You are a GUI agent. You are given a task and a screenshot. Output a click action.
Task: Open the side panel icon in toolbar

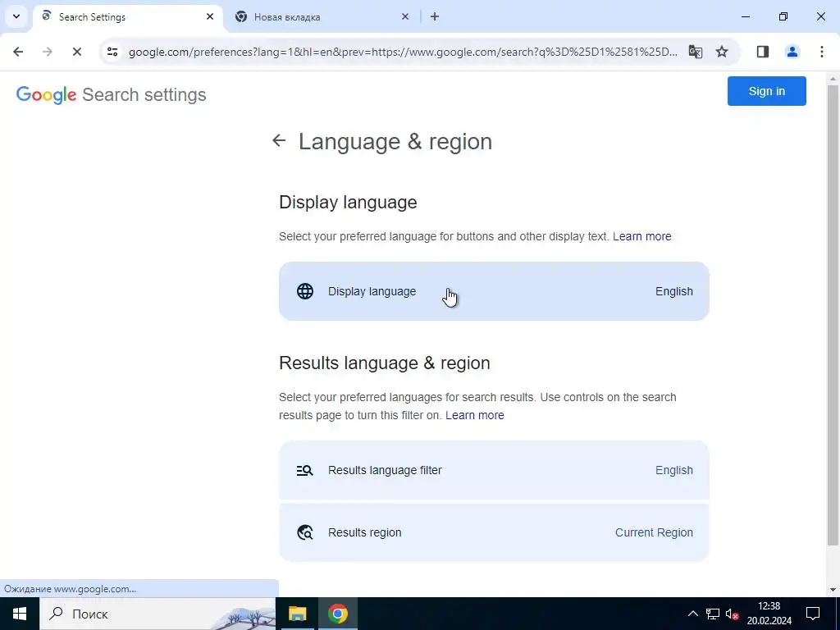point(763,52)
